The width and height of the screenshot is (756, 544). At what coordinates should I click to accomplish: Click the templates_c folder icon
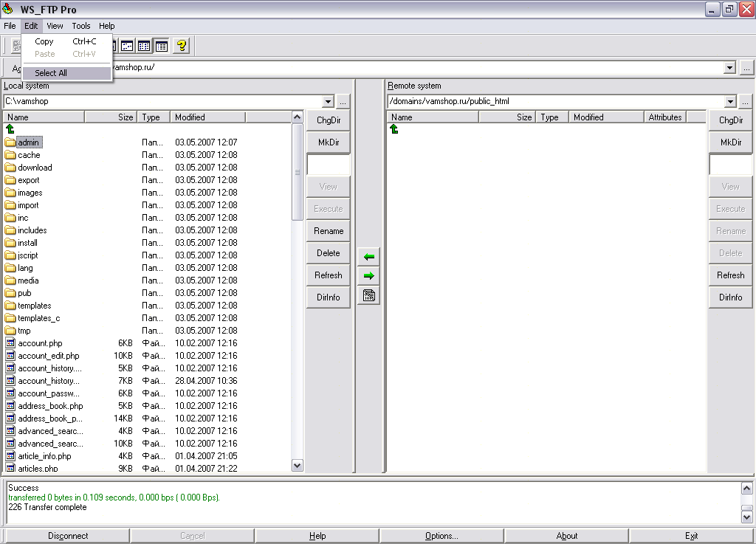click(10, 317)
